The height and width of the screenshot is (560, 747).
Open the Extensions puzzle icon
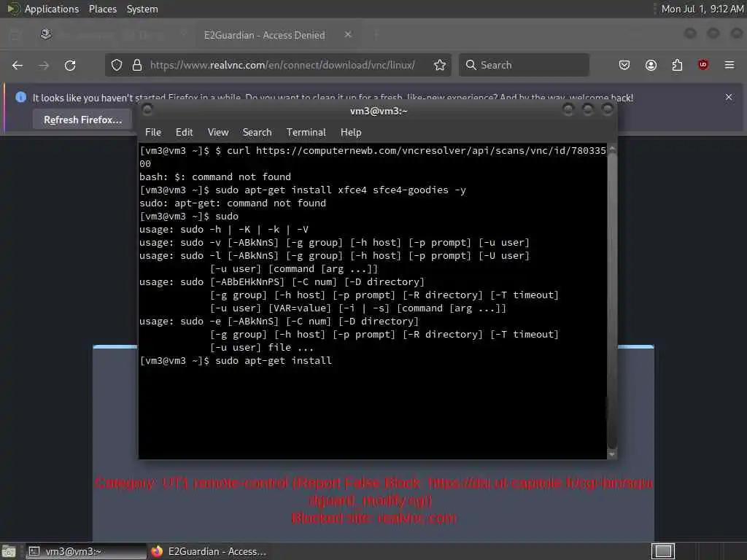[x=677, y=65]
